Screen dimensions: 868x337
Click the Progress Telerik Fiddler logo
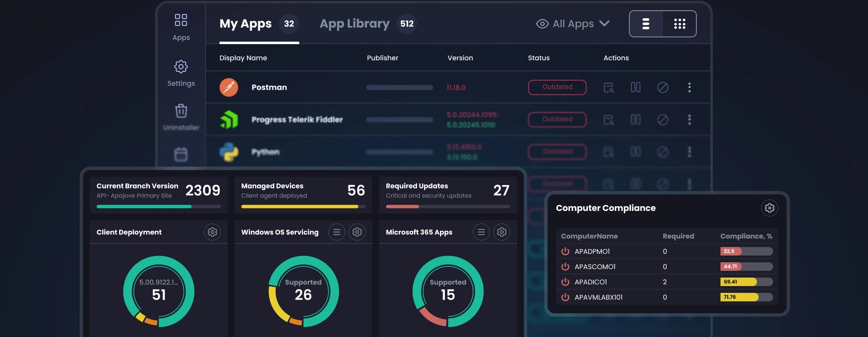[x=229, y=120]
